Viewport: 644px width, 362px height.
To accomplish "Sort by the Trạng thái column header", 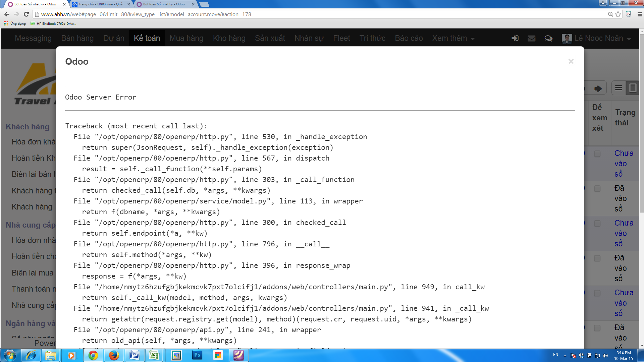I will click(625, 117).
